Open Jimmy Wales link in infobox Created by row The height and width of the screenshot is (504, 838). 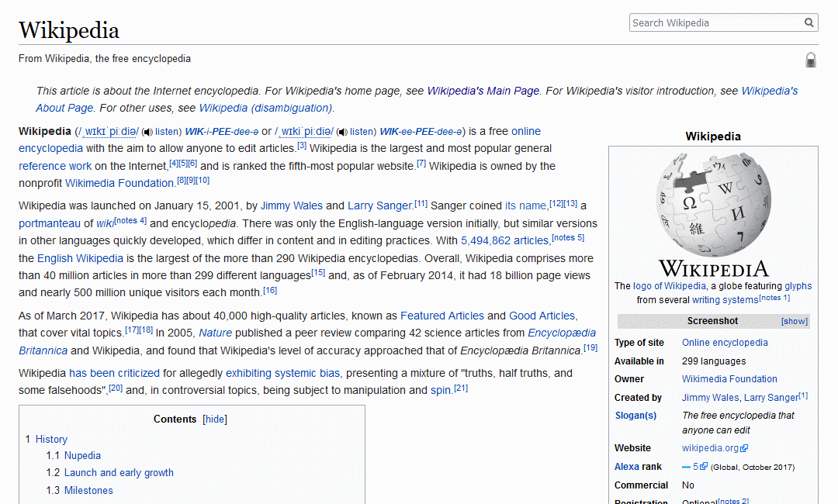(710, 398)
